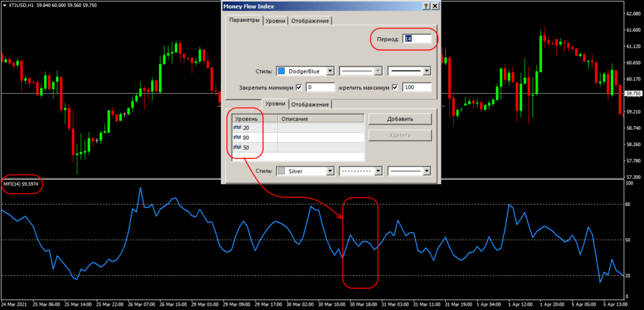The width and height of the screenshot is (644, 310).
Task: Open the DodgerBlue color dropdown
Action: [x=330, y=71]
